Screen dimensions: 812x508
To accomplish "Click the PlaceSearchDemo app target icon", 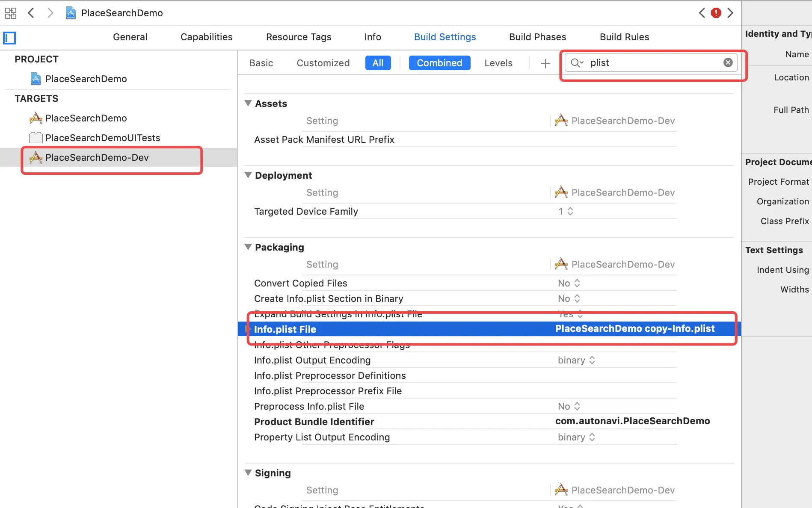I will click(36, 118).
